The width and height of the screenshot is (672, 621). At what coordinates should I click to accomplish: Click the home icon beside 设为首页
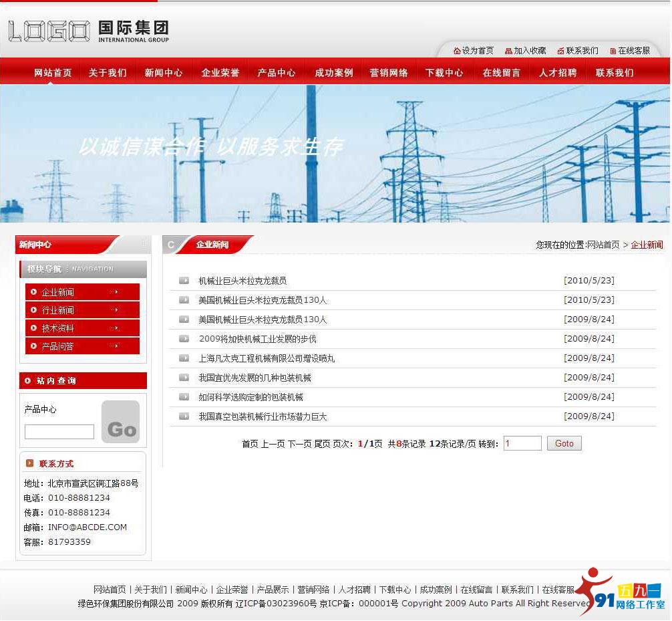tap(457, 51)
